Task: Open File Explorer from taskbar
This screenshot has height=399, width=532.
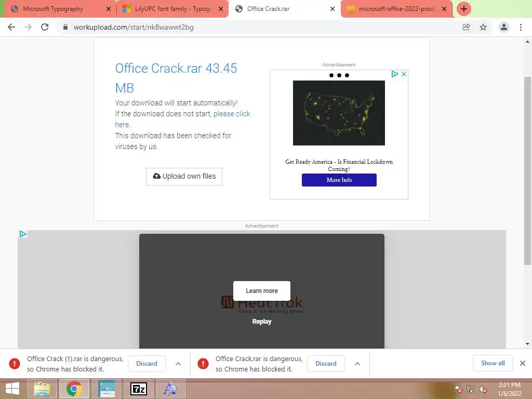Action: point(42,389)
